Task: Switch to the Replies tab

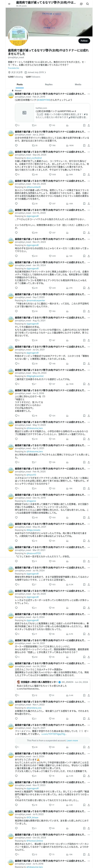Action: point(49,85)
